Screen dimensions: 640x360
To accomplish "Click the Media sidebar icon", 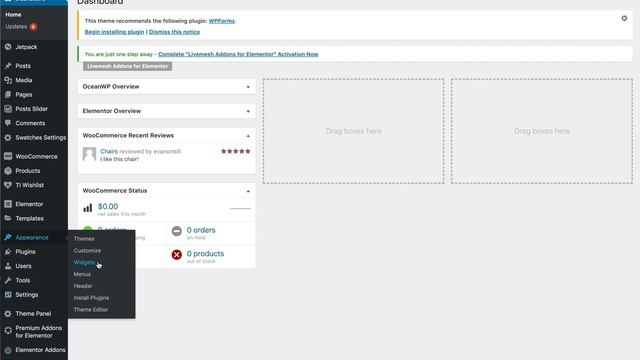I will click(8, 80).
